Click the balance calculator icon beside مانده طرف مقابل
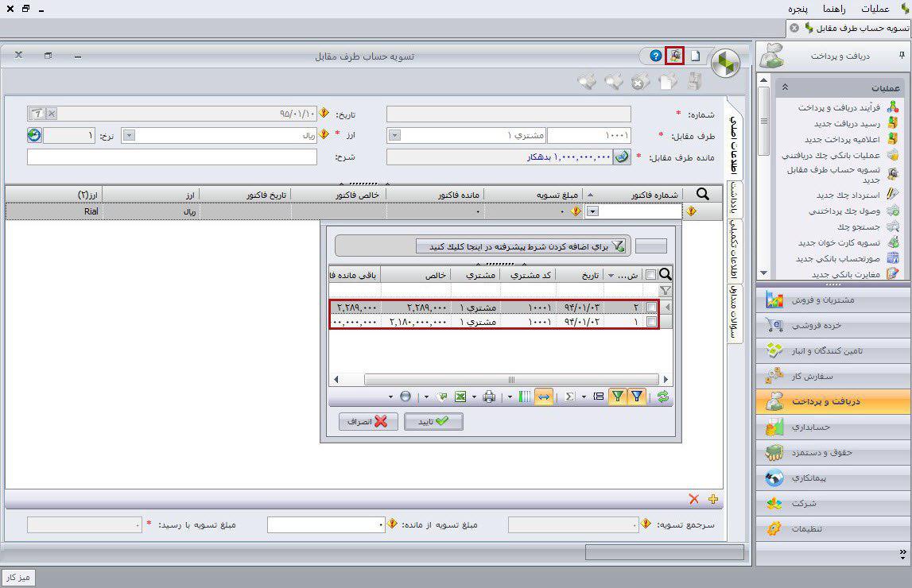 pyautogui.click(x=623, y=157)
